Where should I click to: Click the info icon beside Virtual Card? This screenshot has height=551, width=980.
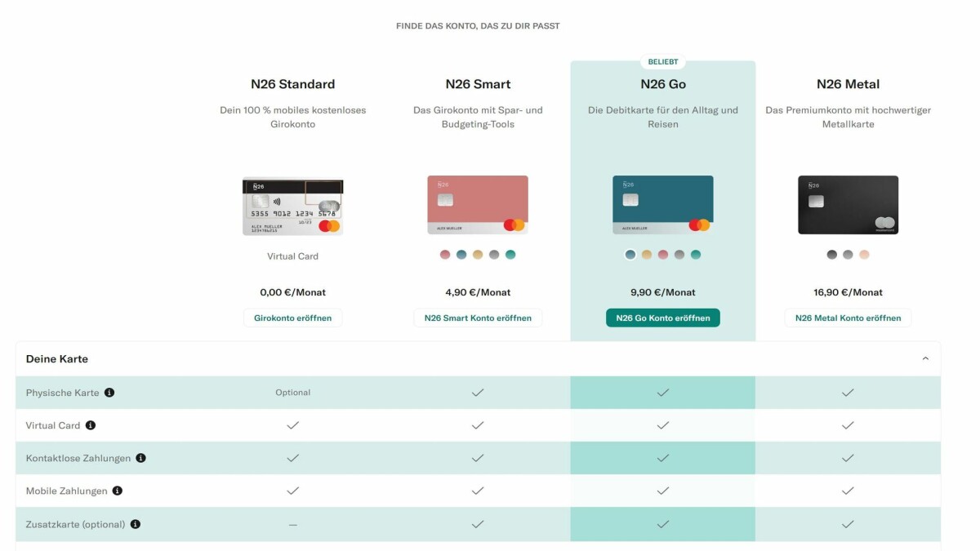pos(91,424)
